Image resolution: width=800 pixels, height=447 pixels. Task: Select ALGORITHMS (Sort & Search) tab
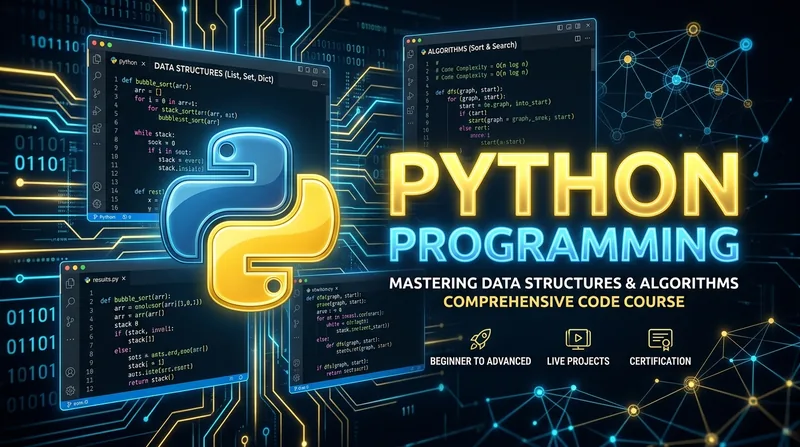[x=469, y=48]
